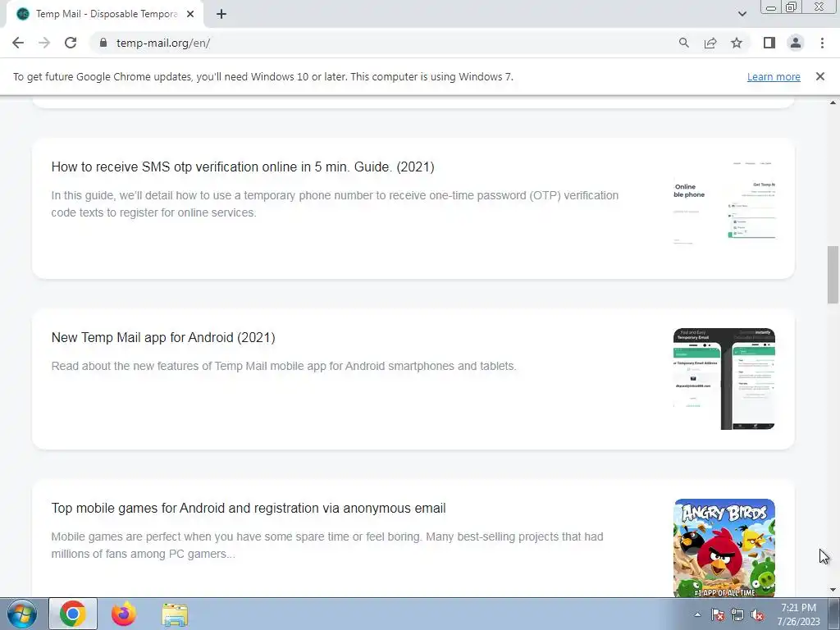This screenshot has width=840, height=630.
Task: Reload the temp-mail page
Action: 71,43
